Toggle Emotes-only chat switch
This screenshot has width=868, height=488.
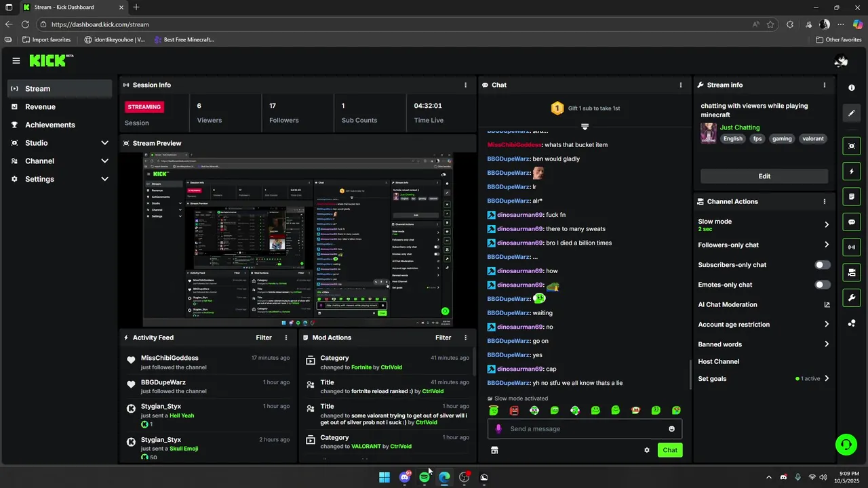click(x=823, y=285)
